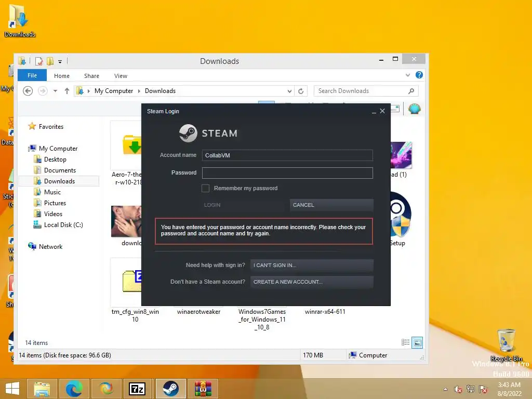
Task: Click the Steam LOGIN button
Action: tap(242, 205)
